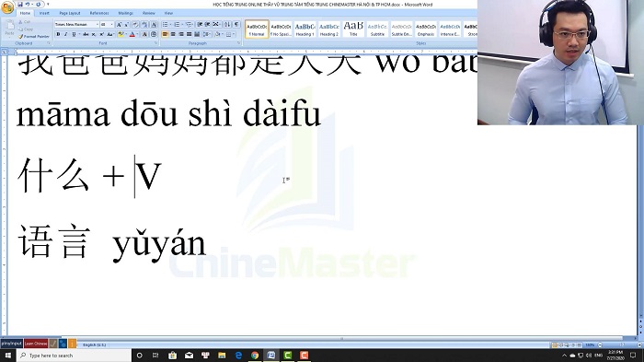Align text right
Image resolution: width=644 pixels, height=362 pixels.
coord(181,34)
